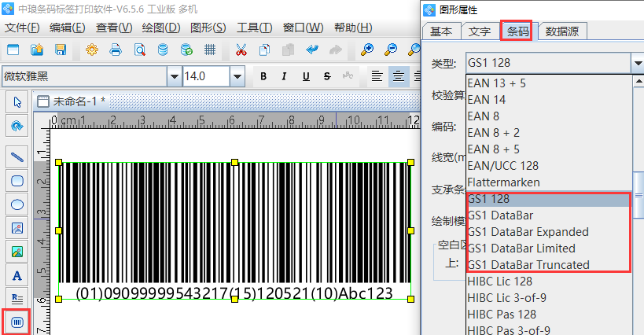Viewport: 644px width, 335px height.
Task: Copy the selected object icon
Action: 264,50
